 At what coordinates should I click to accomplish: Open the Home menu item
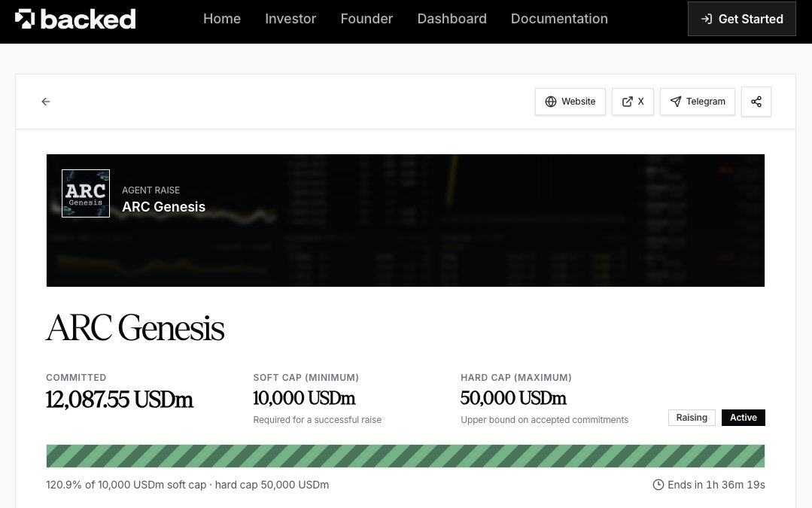point(222,19)
